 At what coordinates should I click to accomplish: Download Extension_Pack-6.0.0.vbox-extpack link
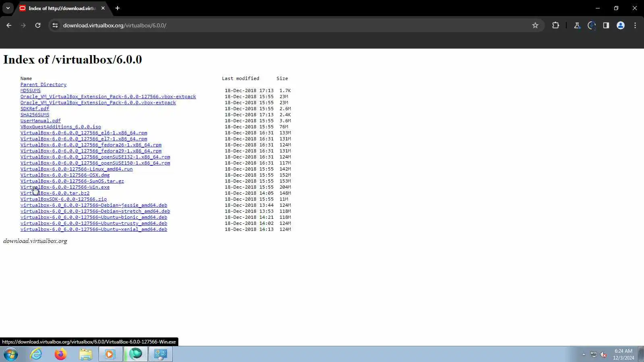coord(98,103)
